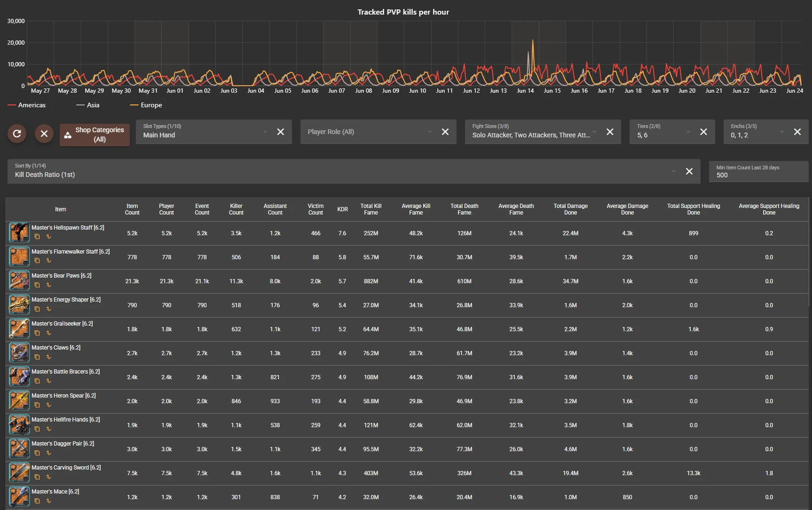Clear the Slot Types filter
Viewport: 812px width, 510px height.
[x=280, y=132]
